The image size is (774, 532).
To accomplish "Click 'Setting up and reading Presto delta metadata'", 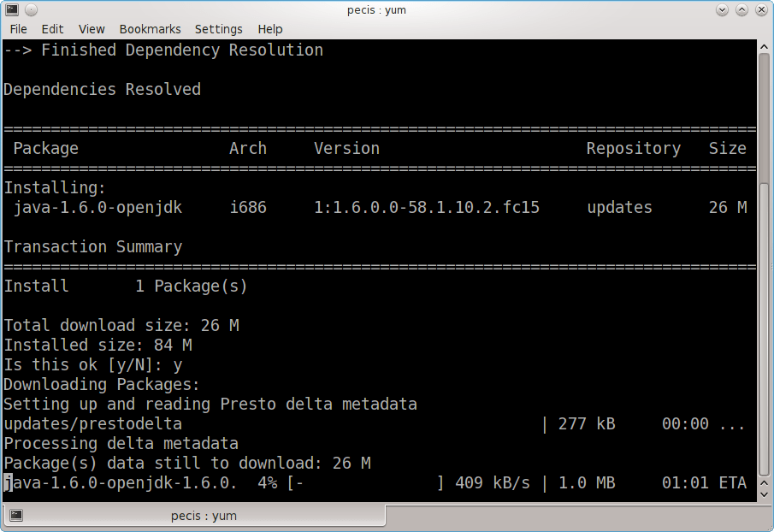I will pyautogui.click(x=210, y=405).
